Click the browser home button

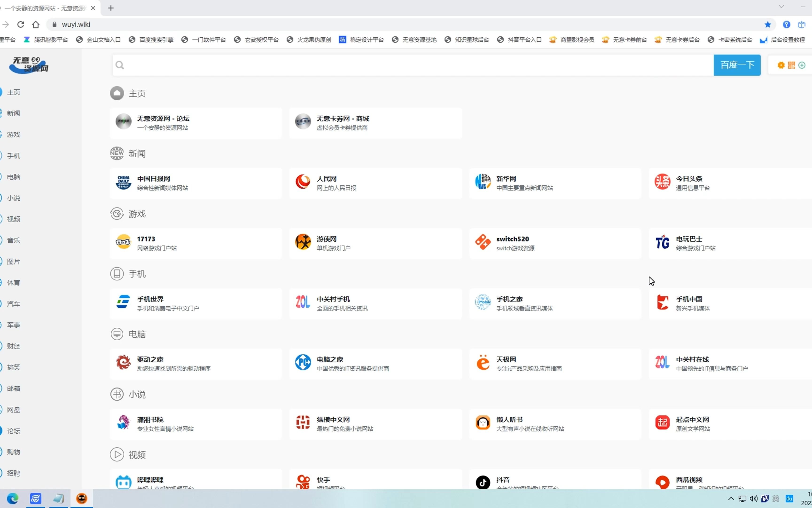pos(35,24)
